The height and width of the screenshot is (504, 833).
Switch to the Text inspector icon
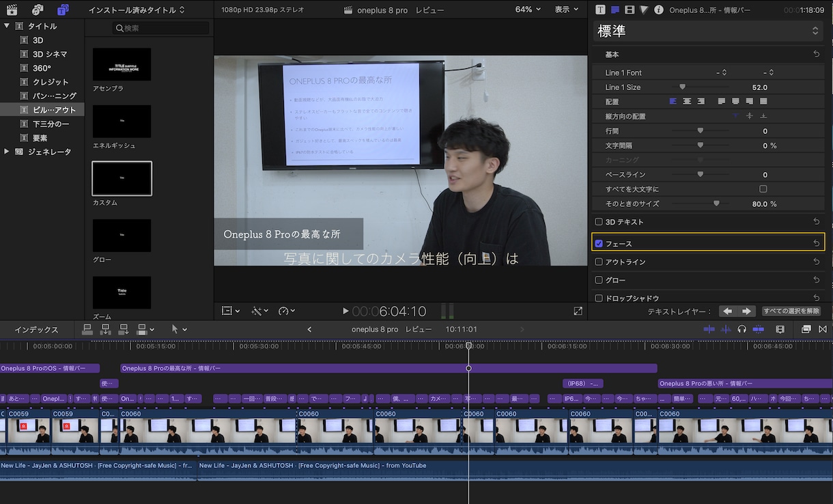coord(615,10)
